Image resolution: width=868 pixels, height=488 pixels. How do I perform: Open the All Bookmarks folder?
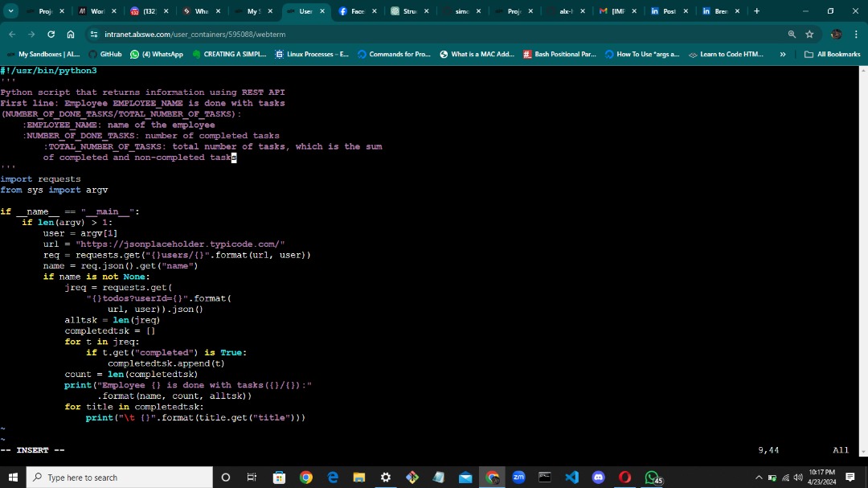coord(832,55)
